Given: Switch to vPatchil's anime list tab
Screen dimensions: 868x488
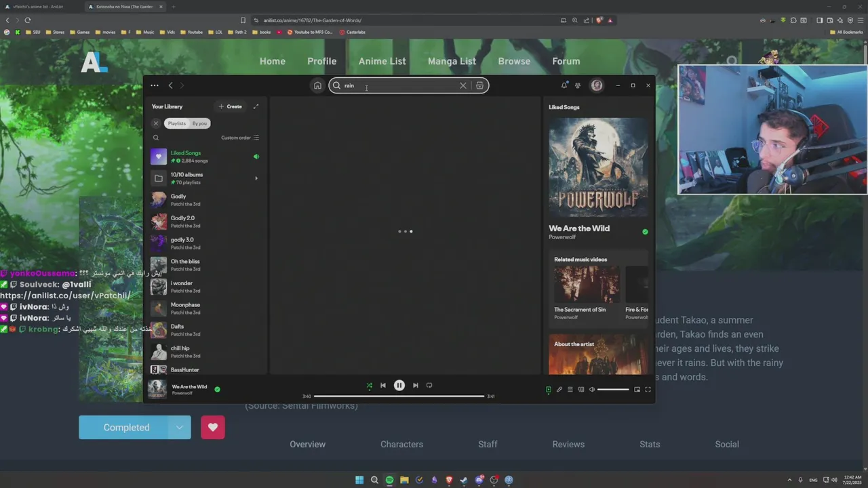Looking at the screenshot, I should 41,7.
